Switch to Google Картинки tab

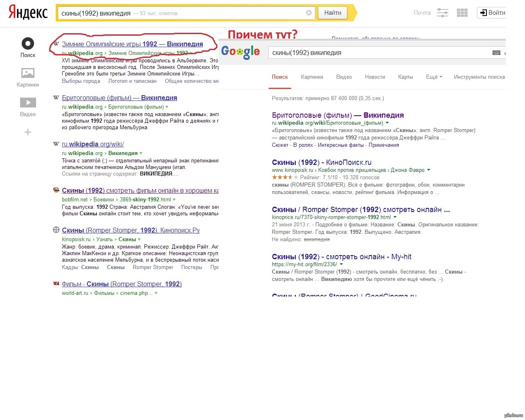(x=312, y=77)
